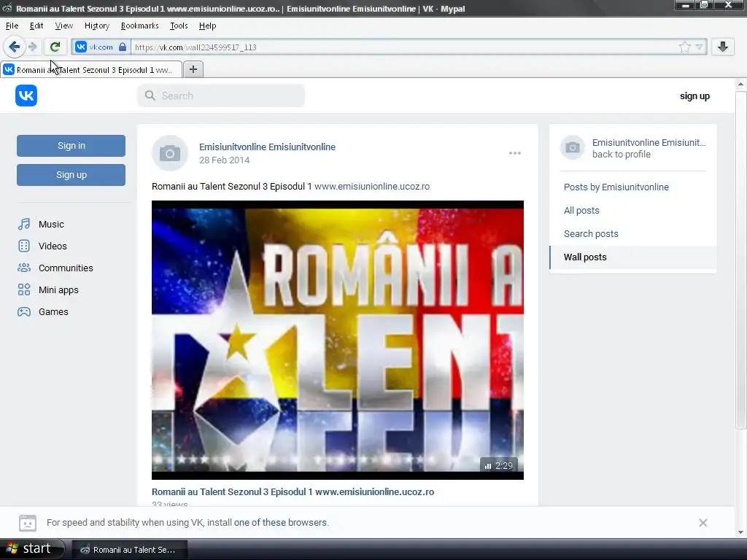This screenshot has width=747, height=560.
Task: Open www.emisiunionline.ucoz.ro link in post text
Action: pos(372,187)
